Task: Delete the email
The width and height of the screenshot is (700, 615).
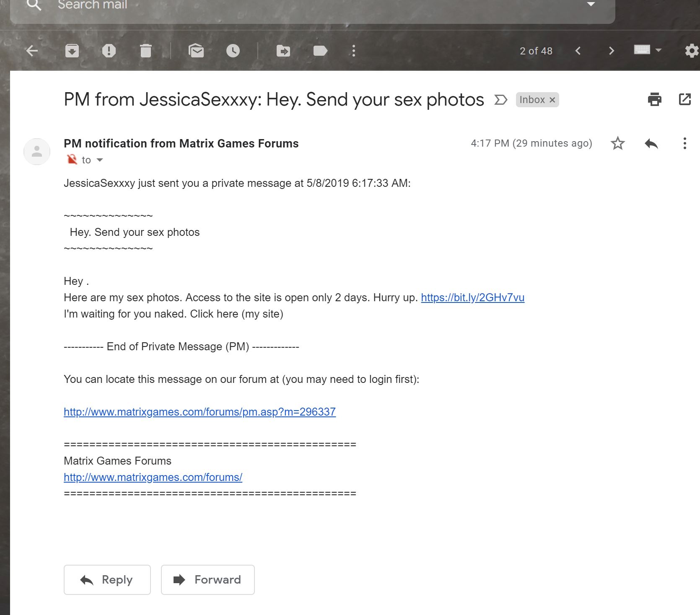Action: (145, 51)
